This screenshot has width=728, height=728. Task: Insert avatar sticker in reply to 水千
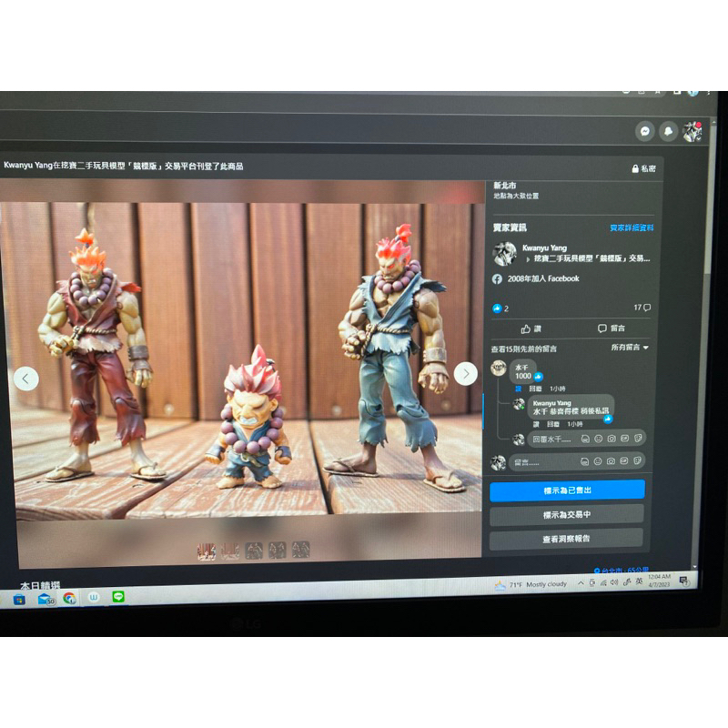click(x=585, y=439)
